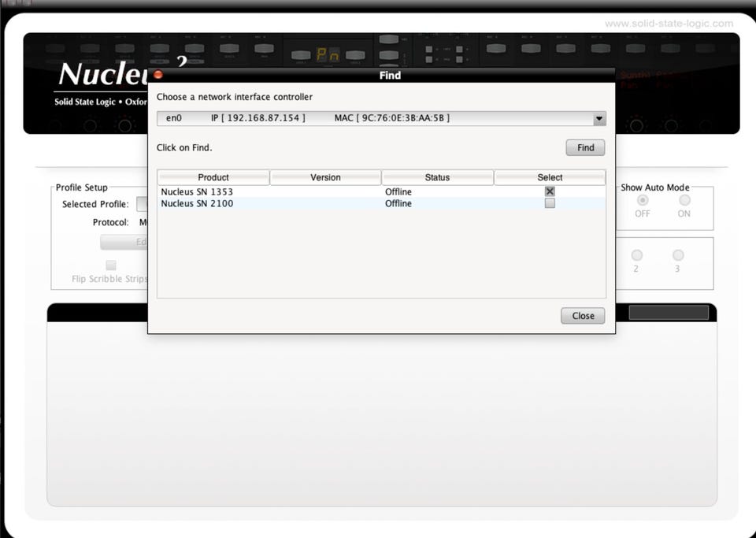
Task: Open the solid-state-logic.com website link
Action: (x=669, y=23)
